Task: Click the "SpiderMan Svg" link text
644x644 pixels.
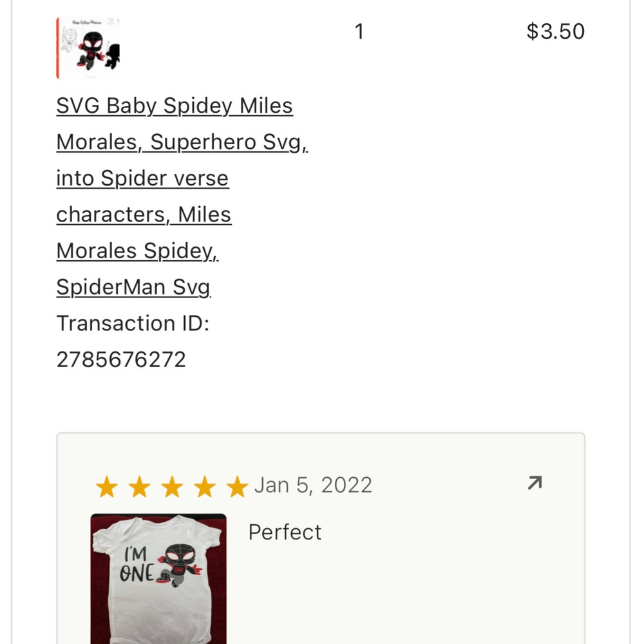Action: click(x=133, y=287)
